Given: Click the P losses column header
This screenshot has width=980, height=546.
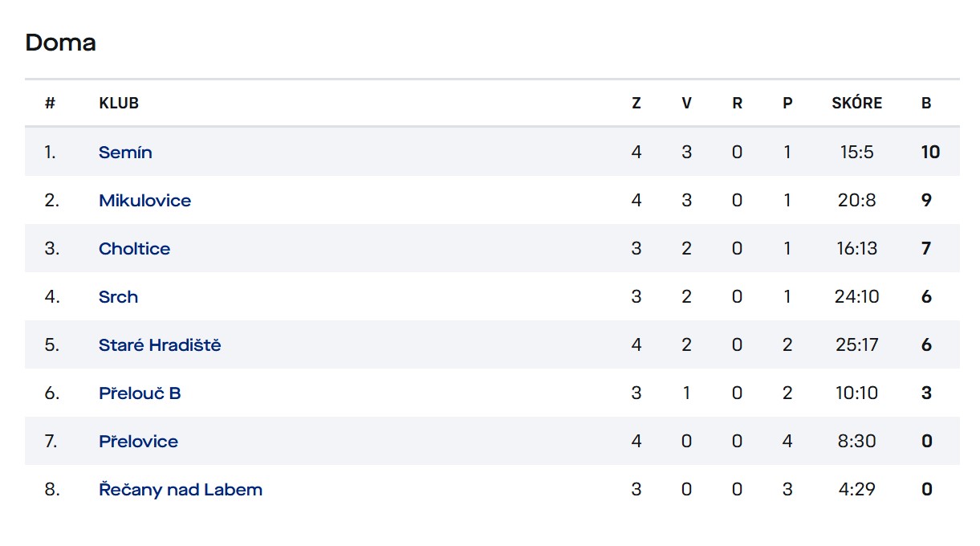Looking at the screenshot, I should click(787, 103).
